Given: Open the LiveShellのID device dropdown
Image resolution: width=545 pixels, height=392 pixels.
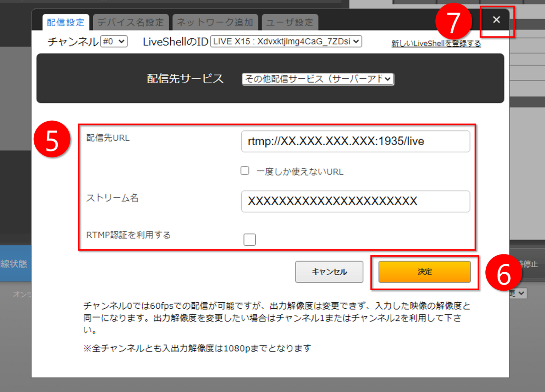Looking at the screenshot, I should 286,41.
